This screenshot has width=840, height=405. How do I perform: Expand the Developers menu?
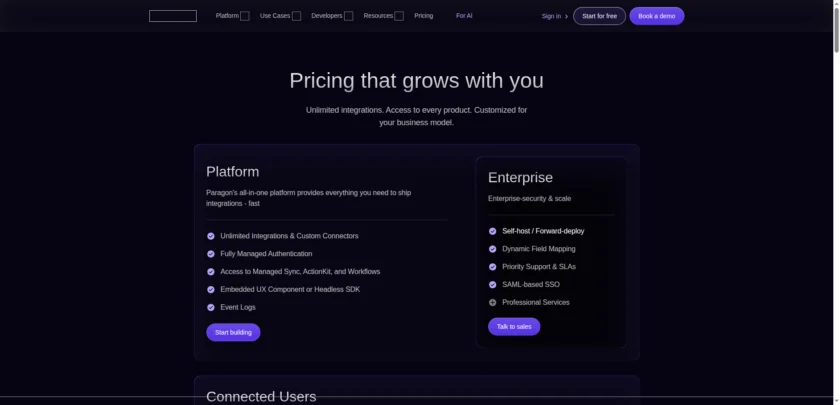(x=332, y=16)
